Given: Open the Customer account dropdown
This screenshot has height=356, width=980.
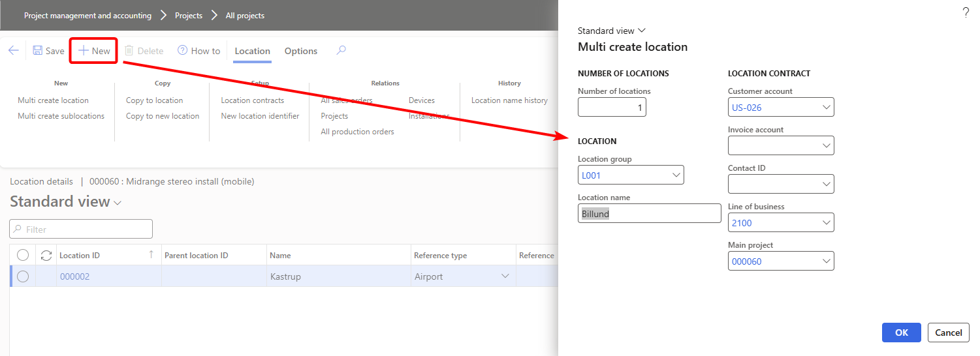Looking at the screenshot, I should click(x=826, y=107).
